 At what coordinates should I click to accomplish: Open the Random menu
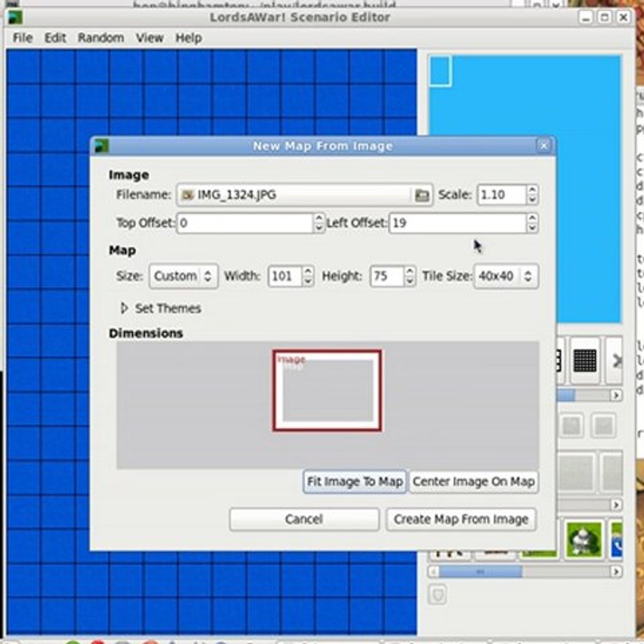(x=101, y=38)
